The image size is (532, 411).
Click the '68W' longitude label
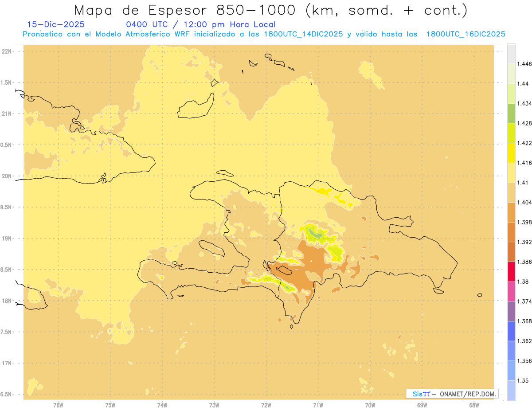coord(474,405)
